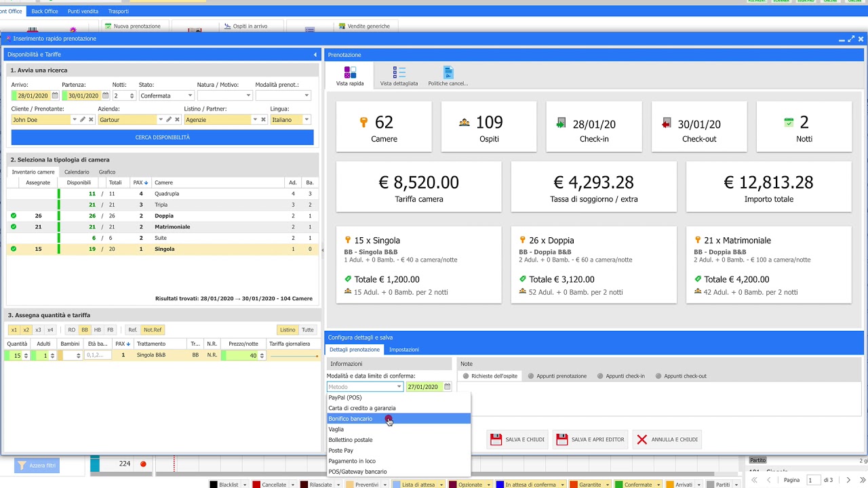868x488 pixels.
Task: Click Vendite generiche toolbar item
Action: pos(364,26)
